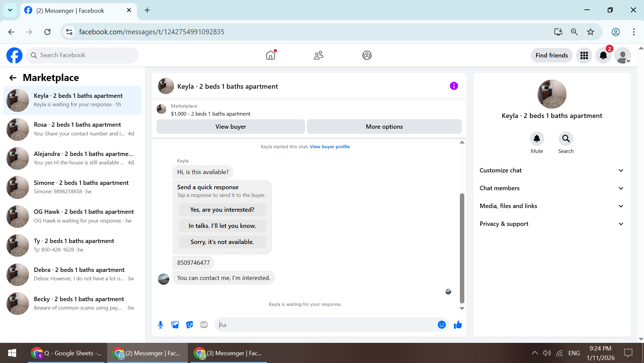Open the volume control in system tray
The width and height of the screenshot is (644, 363).
pos(547,353)
